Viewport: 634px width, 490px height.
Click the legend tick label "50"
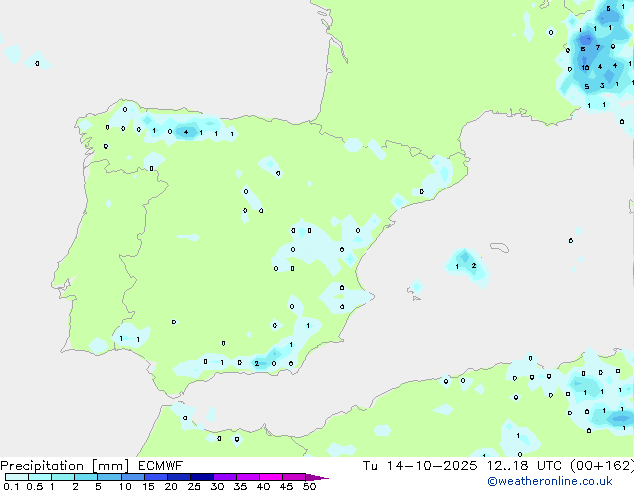[309, 487]
